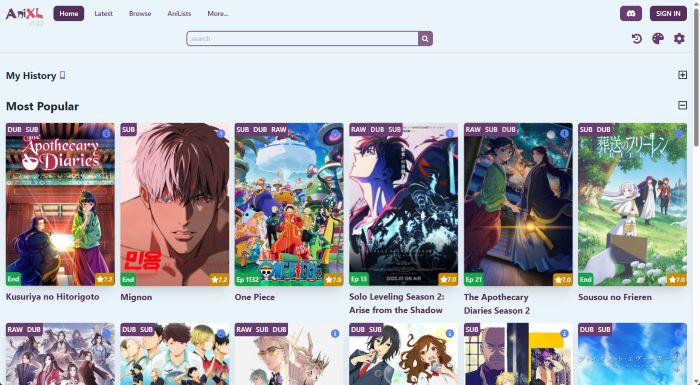Open the Discord link icon

631,13
